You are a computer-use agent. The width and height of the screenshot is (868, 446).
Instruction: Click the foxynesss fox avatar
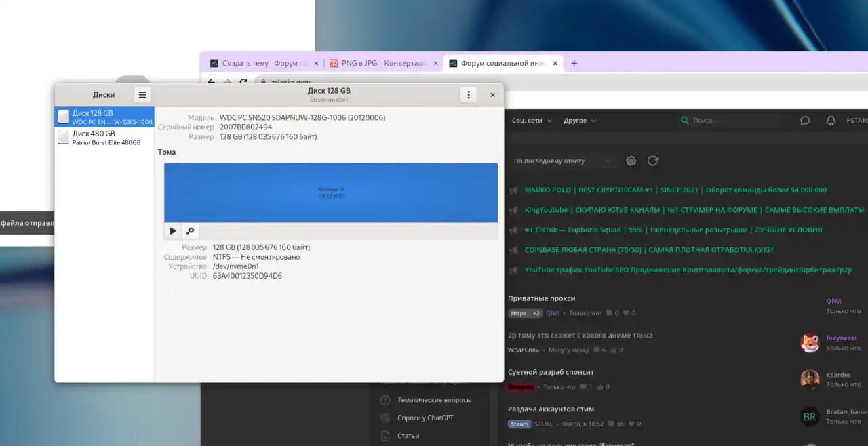[x=810, y=343]
